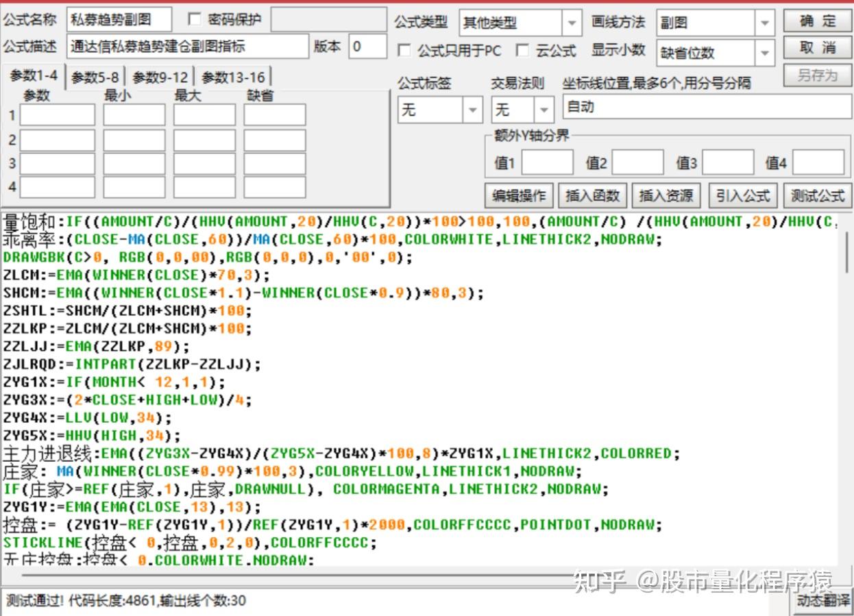The image size is (854, 616).
Task: Enable the 密码保护 checkbox
Action: pyautogui.click(x=194, y=19)
